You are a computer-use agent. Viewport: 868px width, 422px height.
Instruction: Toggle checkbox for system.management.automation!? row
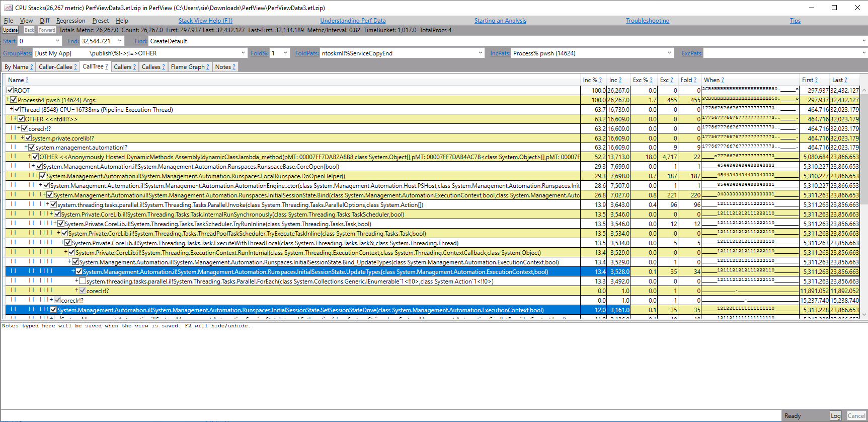tap(32, 148)
